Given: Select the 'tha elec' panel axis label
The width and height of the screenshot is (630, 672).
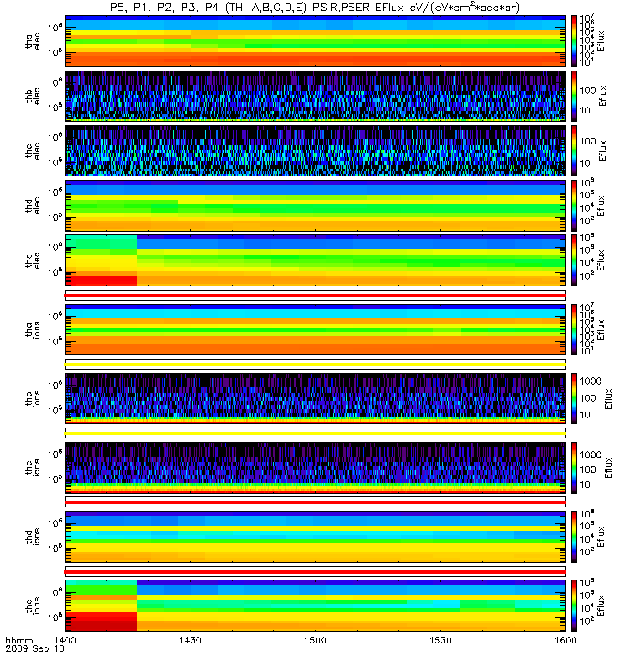Looking at the screenshot, I should tap(32, 41).
